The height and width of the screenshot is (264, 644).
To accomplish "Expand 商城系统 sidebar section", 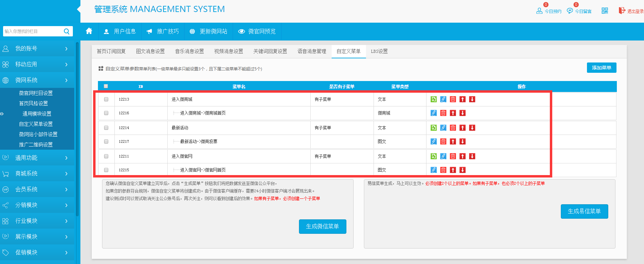I will coord(37,174).
